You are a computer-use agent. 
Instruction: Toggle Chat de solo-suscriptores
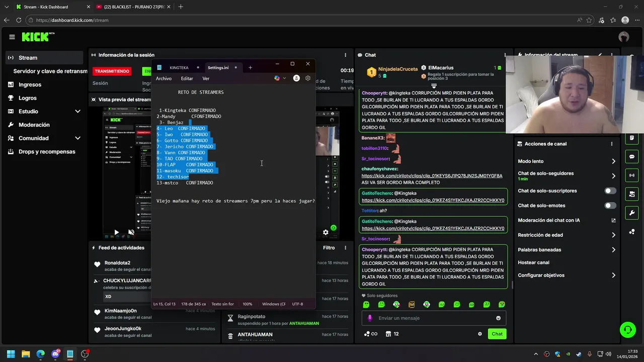(610, 191)
